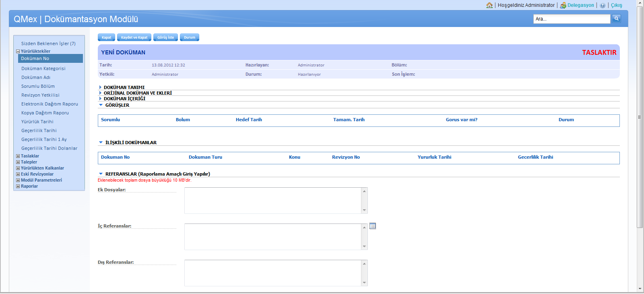Expand the Modül Parametreleri node
The image size is (644, 294).
click(18, 180)
